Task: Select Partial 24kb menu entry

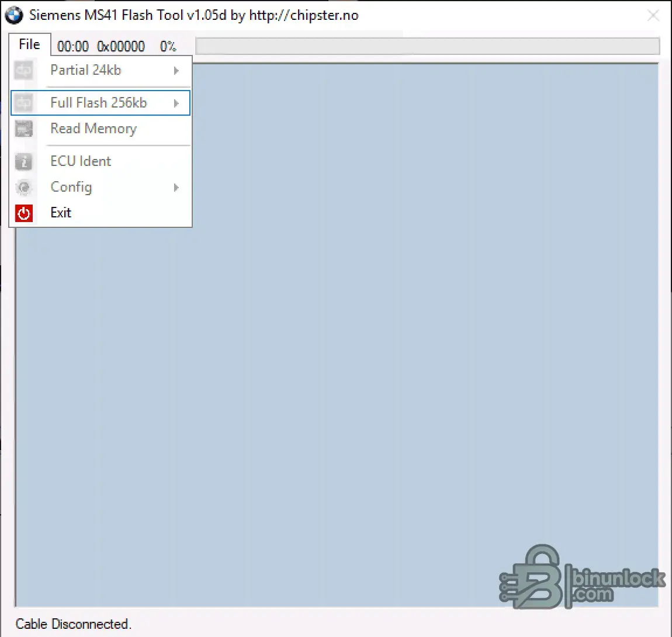Action: [x=101, y=70]
